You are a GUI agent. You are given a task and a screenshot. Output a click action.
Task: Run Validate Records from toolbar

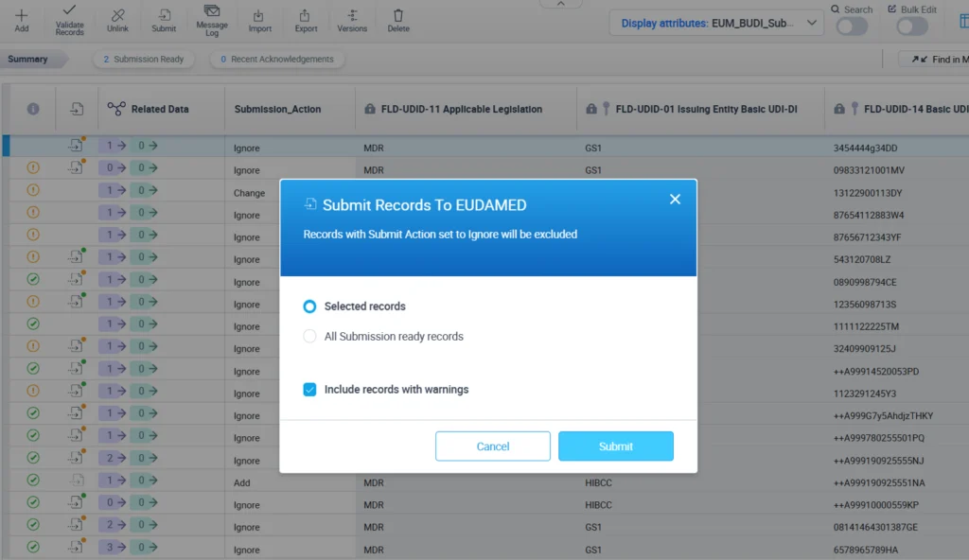[x=69, y=20]
